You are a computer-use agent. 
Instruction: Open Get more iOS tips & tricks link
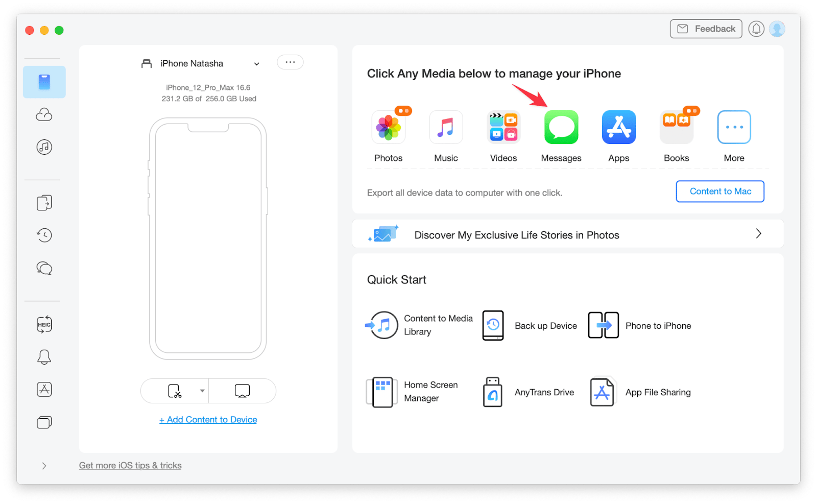pyautogui.click(x=130, y=466)
